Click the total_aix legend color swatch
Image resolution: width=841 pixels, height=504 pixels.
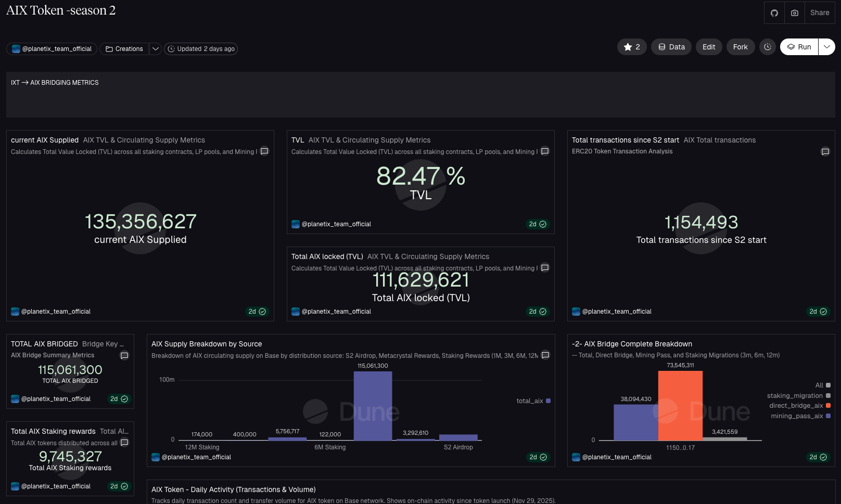pyautogui.click(x=548, y=401)
